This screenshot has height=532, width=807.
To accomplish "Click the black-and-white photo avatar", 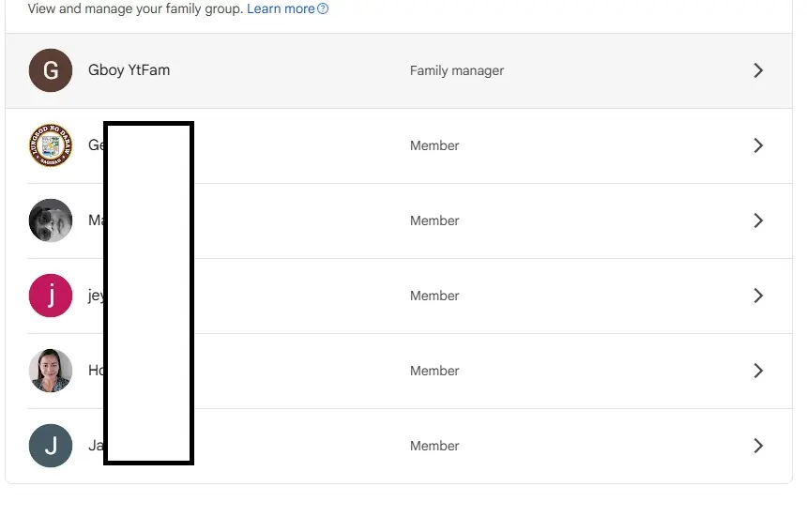I will (51, 220).
